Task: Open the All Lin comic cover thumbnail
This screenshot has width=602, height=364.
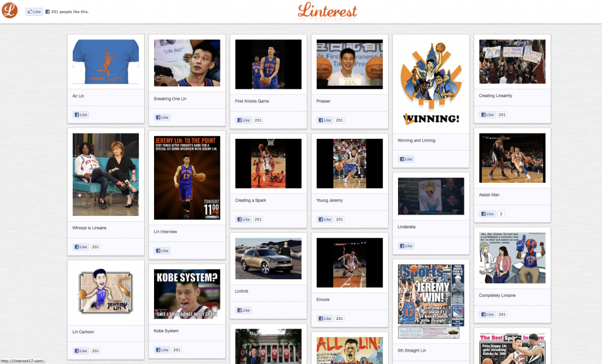Action: 350,350
